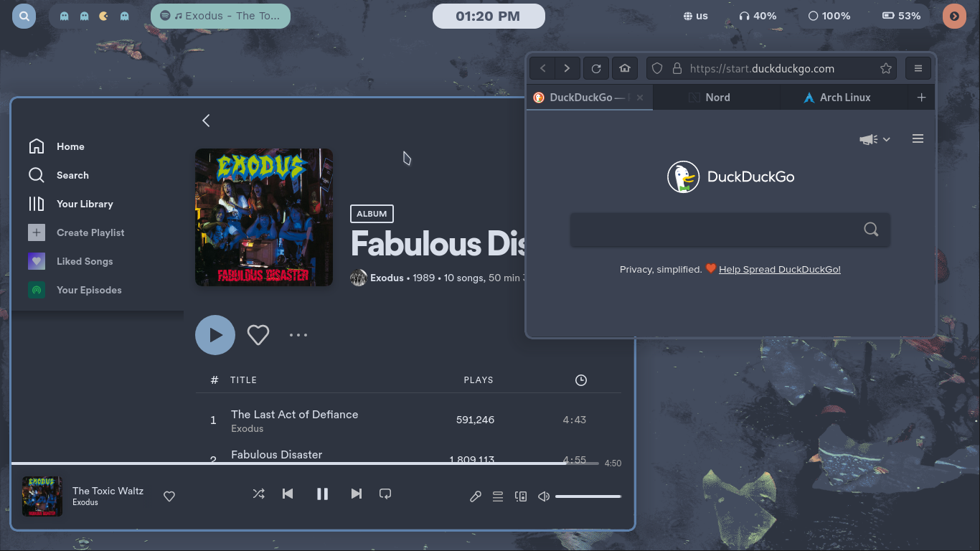Toggle repeat mode in the player bar
Screen dimensions: 980x551
point(385,494)
